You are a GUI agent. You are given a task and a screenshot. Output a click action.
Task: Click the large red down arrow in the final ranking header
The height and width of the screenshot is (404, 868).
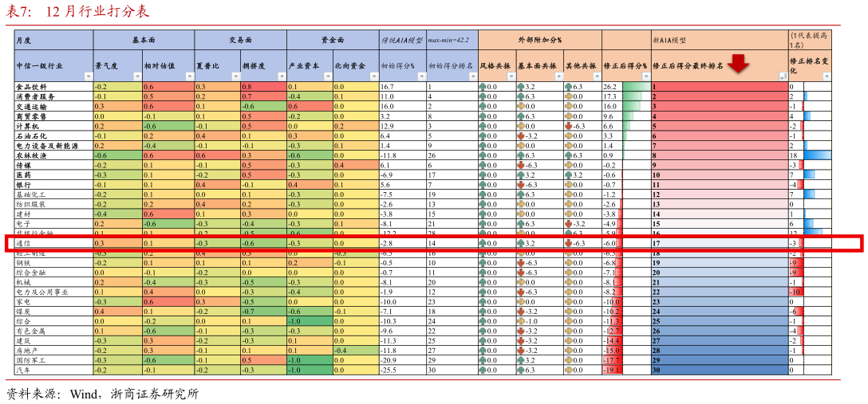coord(738,65)
